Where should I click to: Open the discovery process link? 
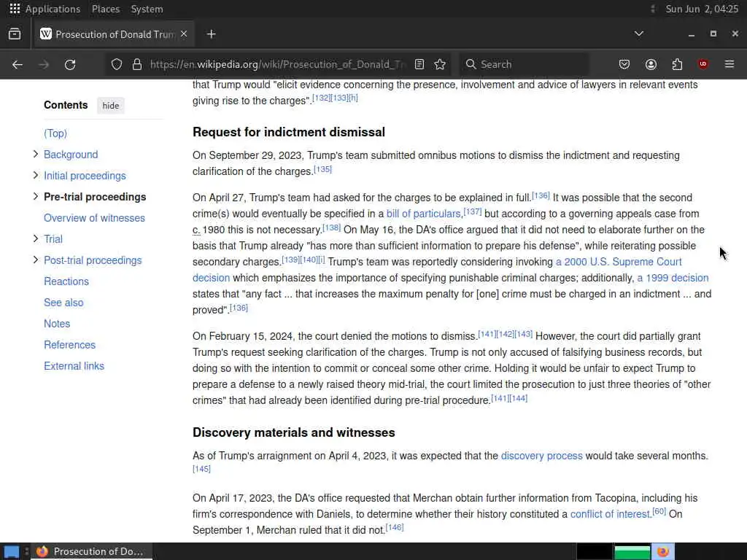542,456
